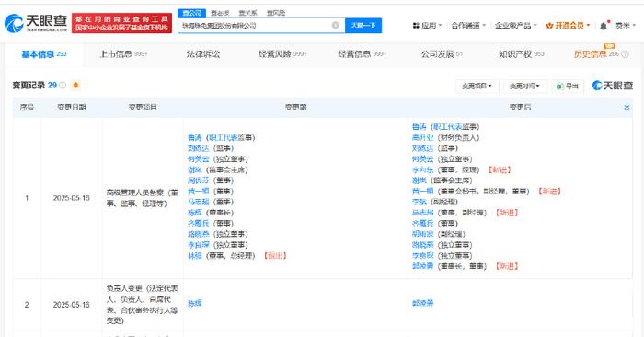Viewport: 644px width, 337px height.
Task: Open 李良琛 link in 变更前 column
Action: coord(199,245)
